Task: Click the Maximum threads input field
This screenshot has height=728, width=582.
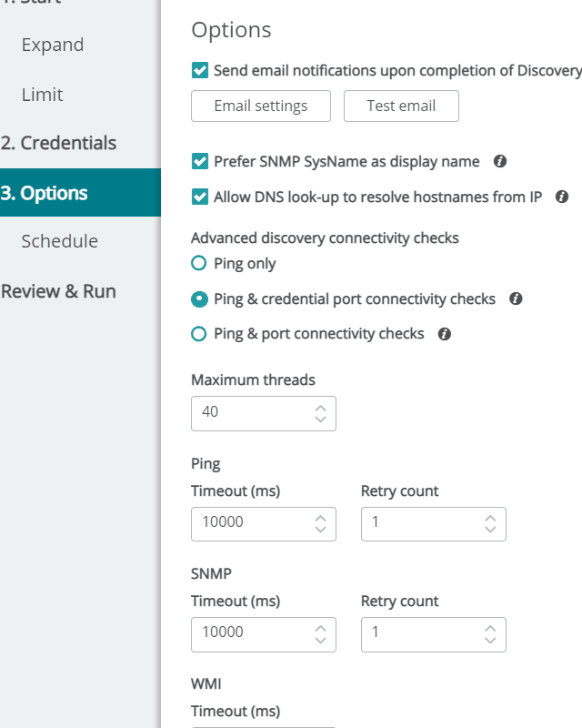Action: 264,413
